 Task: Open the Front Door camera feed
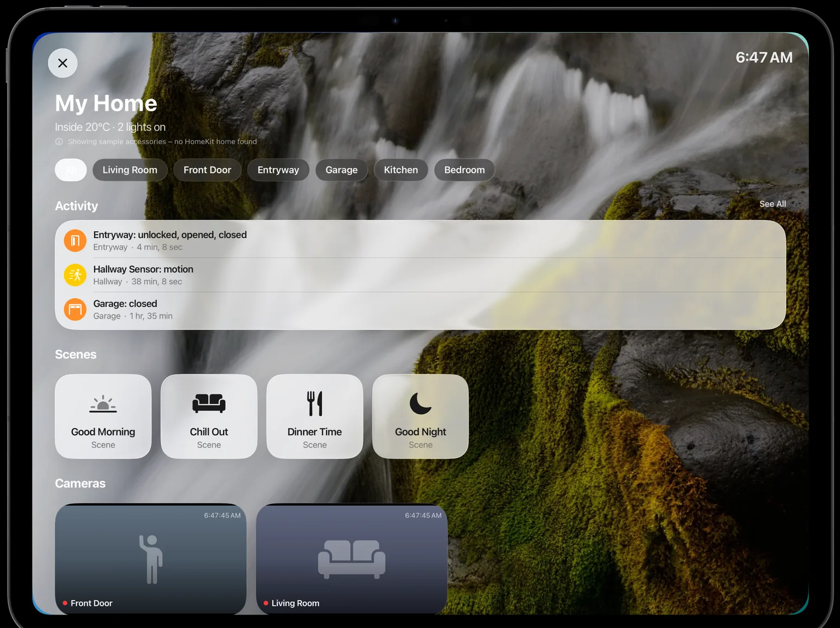tap(151, 559)
